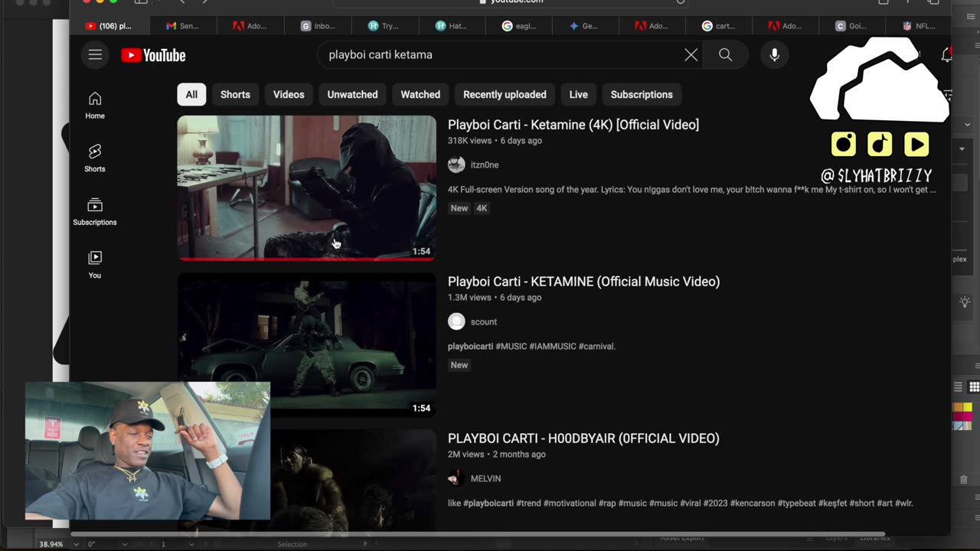Screen dimensions: 980x551
Task: Open the YouTube hamburger guide menu
Action: pyautogui.click(x=95, y=55)
